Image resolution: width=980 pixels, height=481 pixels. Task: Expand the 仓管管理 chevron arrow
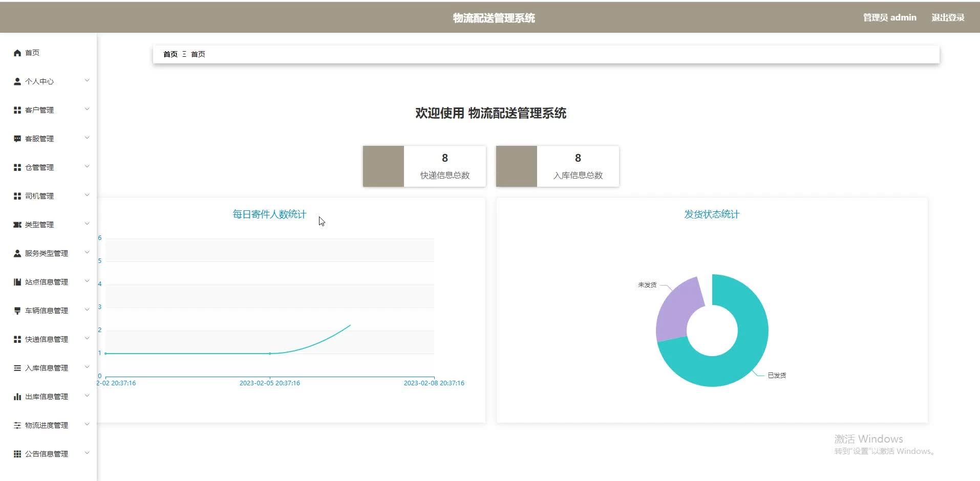coord(87,166)
